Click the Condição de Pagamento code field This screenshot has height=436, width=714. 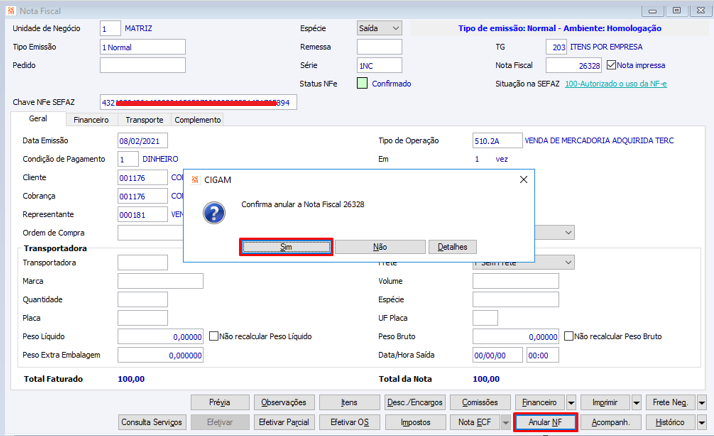tap(128, 159)
